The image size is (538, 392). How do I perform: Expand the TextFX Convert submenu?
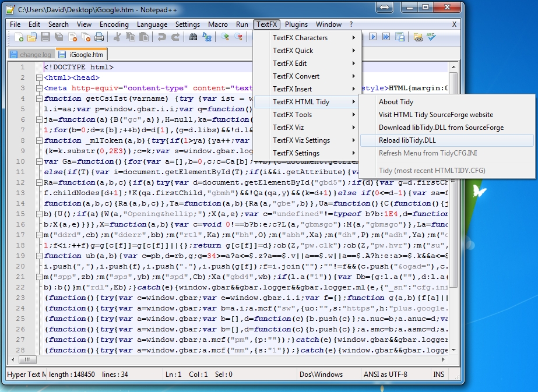[297, 76]
